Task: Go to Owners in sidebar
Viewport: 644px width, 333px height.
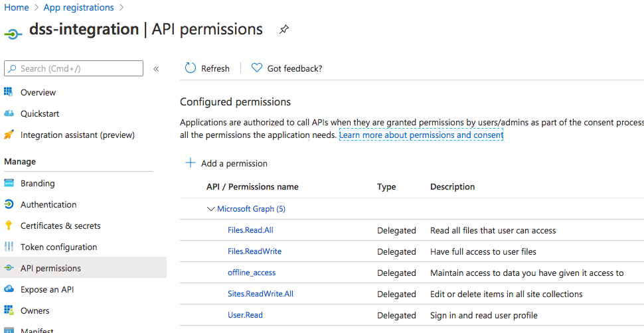Action: 35,310
